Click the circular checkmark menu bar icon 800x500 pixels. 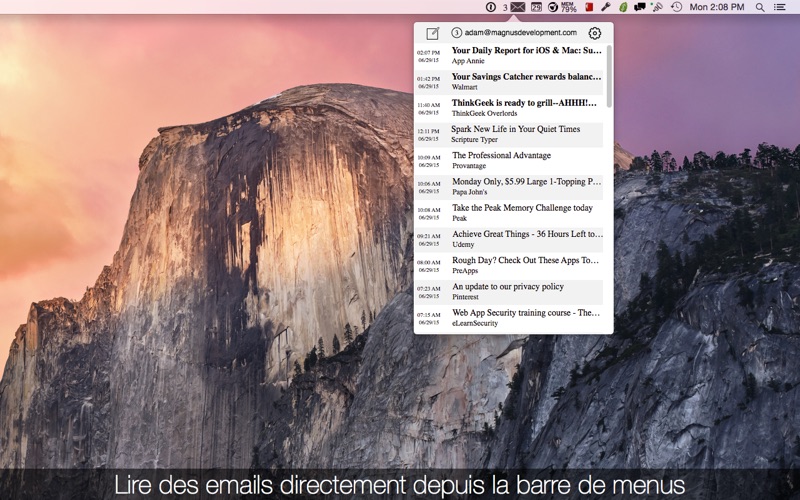pos(553,7)
